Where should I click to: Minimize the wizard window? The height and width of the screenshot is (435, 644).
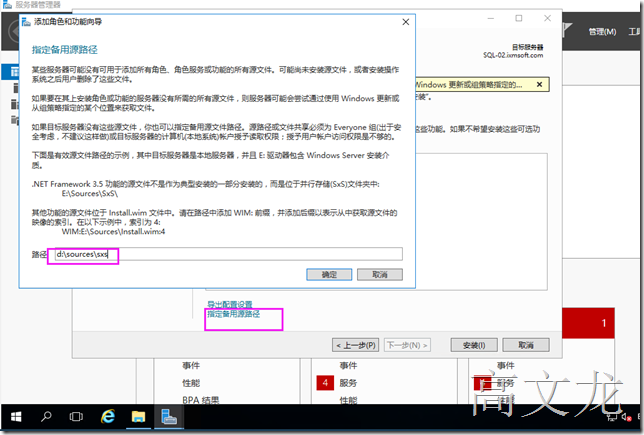(x=491, y=18)
